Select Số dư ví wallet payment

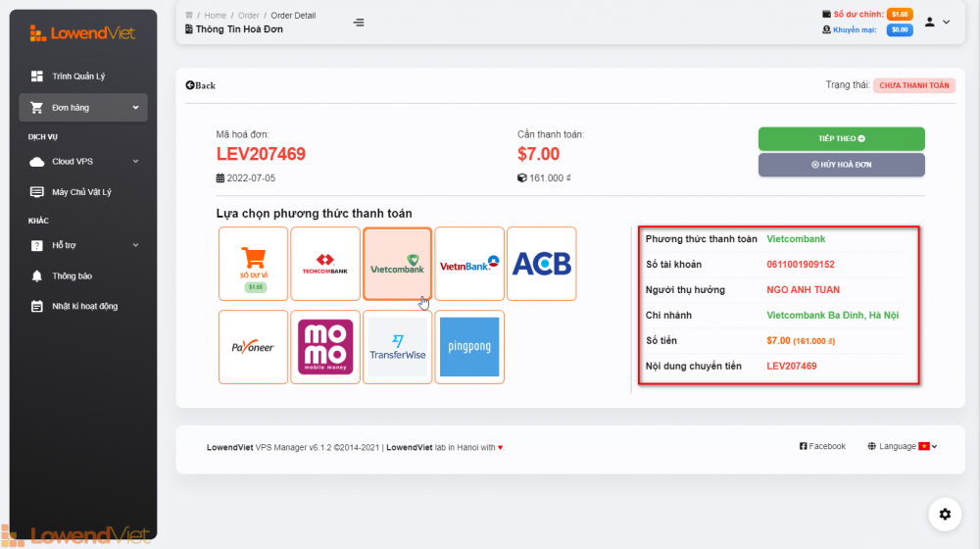253,264
